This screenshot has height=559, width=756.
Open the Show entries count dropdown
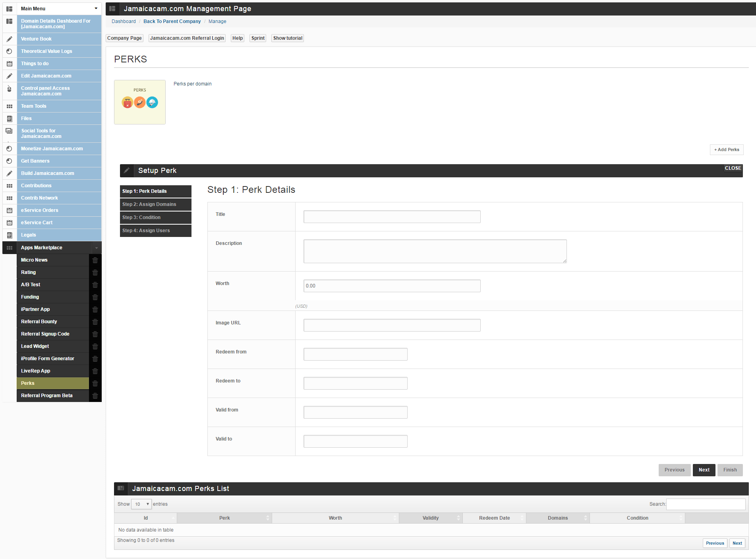coord(141,504)
